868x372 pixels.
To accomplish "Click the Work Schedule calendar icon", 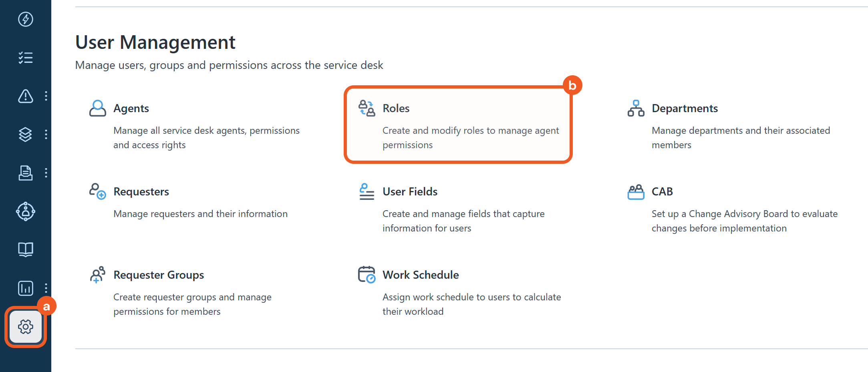I will (x=367, y=275).
